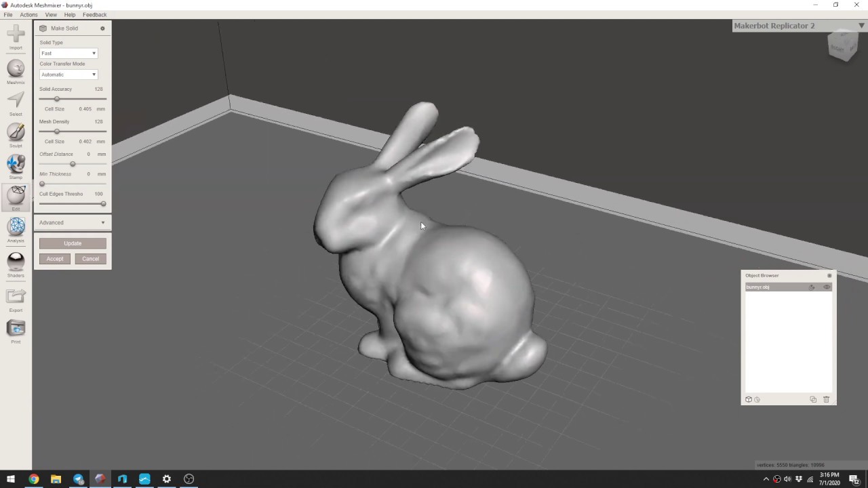Screen dimensions: 868x488
Task: Open the Import tool
Action: click(x=16, y=36)
